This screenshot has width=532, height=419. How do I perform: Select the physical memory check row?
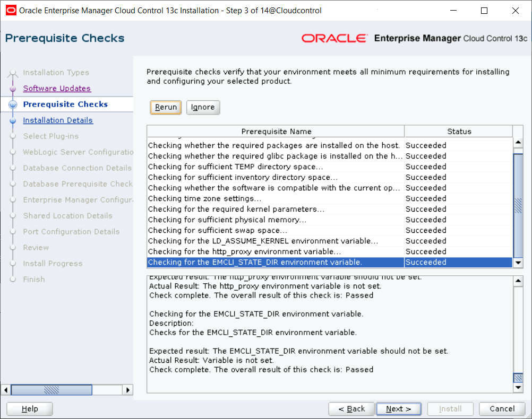tap(329, 220)
